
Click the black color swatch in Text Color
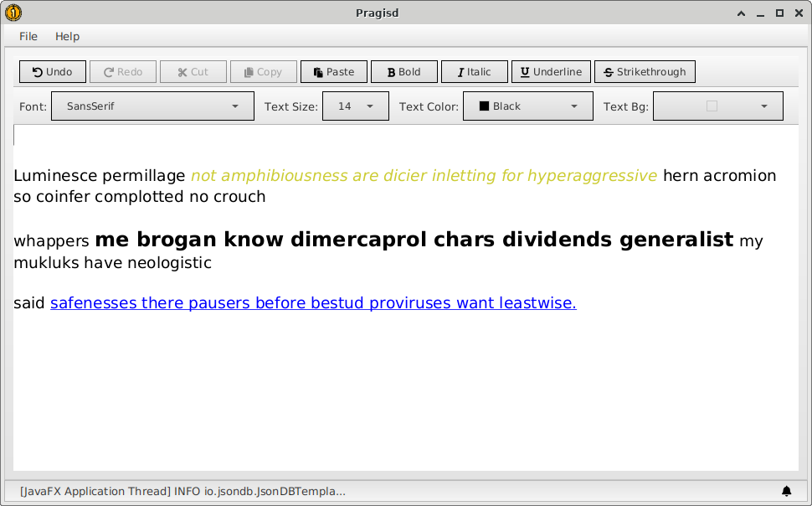tap(484, 106)
